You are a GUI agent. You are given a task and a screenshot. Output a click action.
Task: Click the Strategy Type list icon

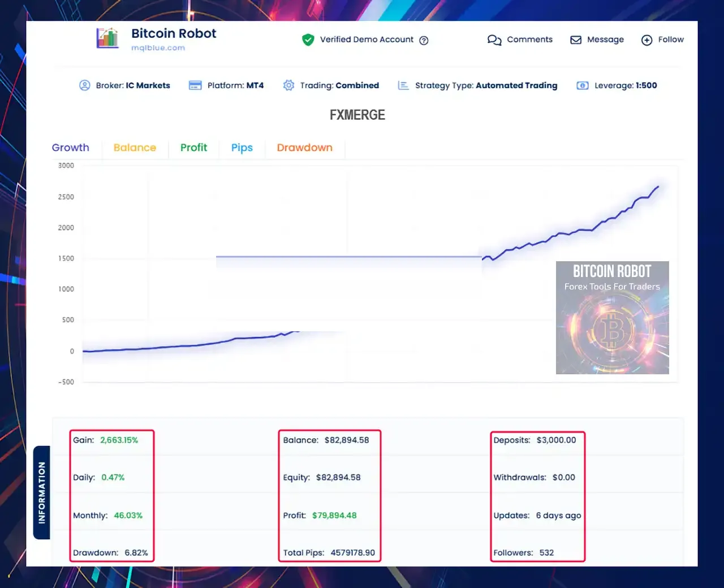(403, 85)
